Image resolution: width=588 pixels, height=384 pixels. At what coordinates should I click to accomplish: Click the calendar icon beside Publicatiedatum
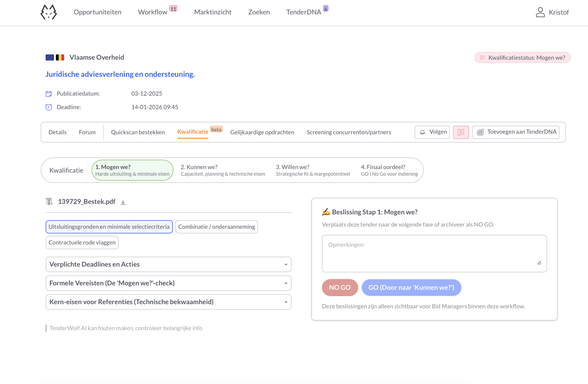click(x=49, y=94)
